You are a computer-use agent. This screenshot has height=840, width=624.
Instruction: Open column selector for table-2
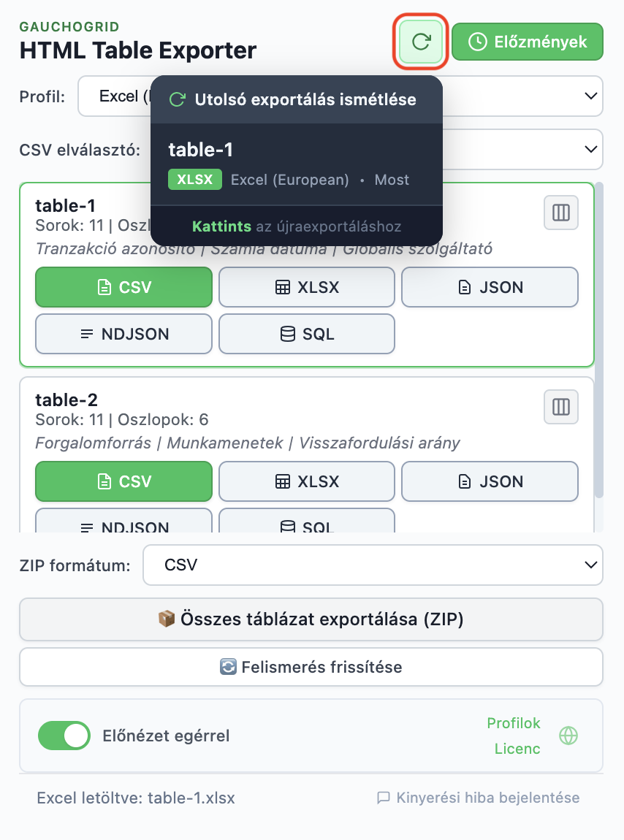[x=560, y=407]
